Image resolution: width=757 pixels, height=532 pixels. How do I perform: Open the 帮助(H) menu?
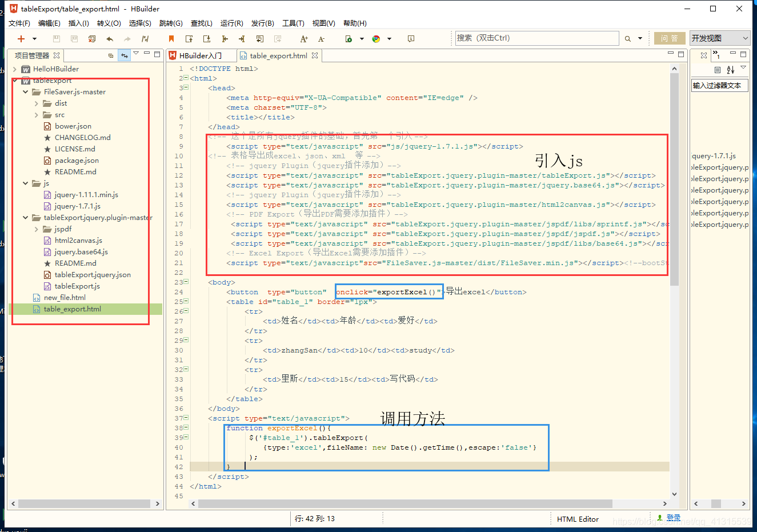click(x=355, y=23)
